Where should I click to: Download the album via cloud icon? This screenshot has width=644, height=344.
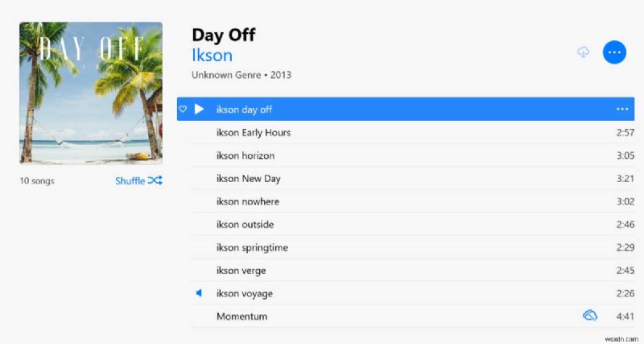pyautogui.click(x=584, y=52)
